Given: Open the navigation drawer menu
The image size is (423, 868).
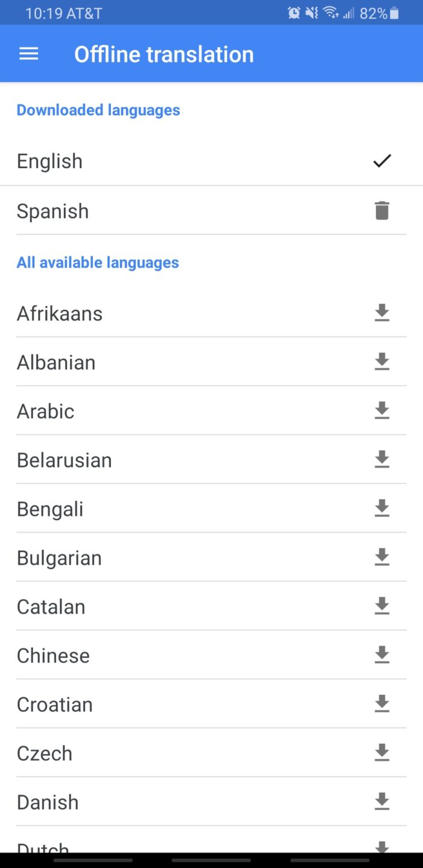Looking at the screenshot, I should 28,53.
